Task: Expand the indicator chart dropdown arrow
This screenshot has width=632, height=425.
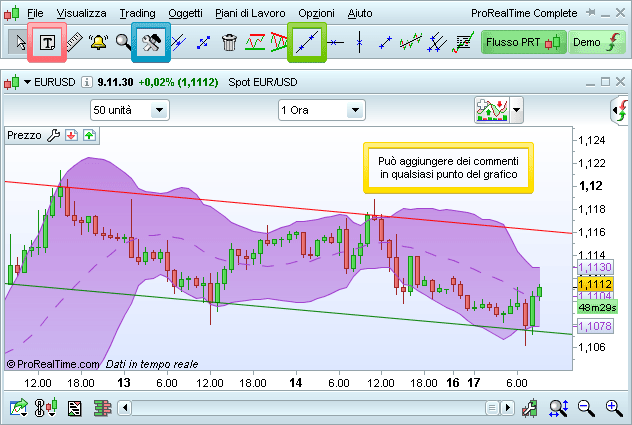Action: (516, 109)
